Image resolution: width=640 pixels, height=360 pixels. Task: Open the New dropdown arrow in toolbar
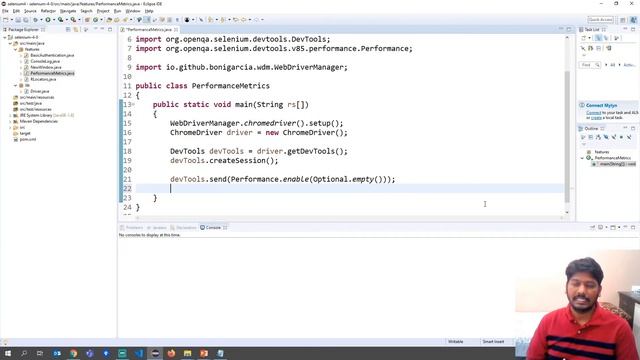pos(12,20)
